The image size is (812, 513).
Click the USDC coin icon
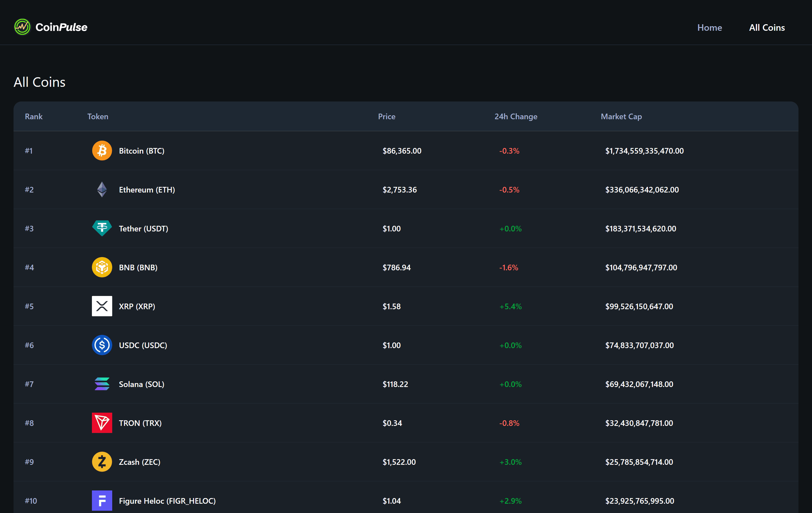coord(102,345)
